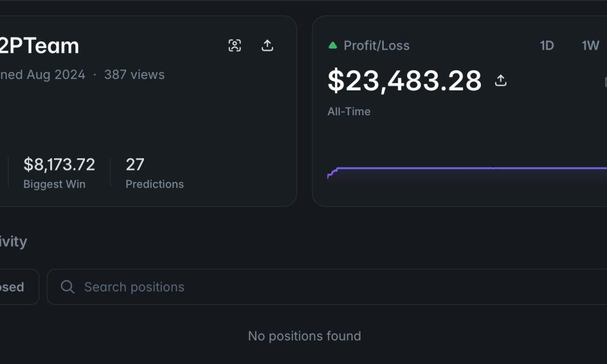This screenshot has width=607, height=364.
Task: Switch chart to the 1W range
Action: [590, 45]
